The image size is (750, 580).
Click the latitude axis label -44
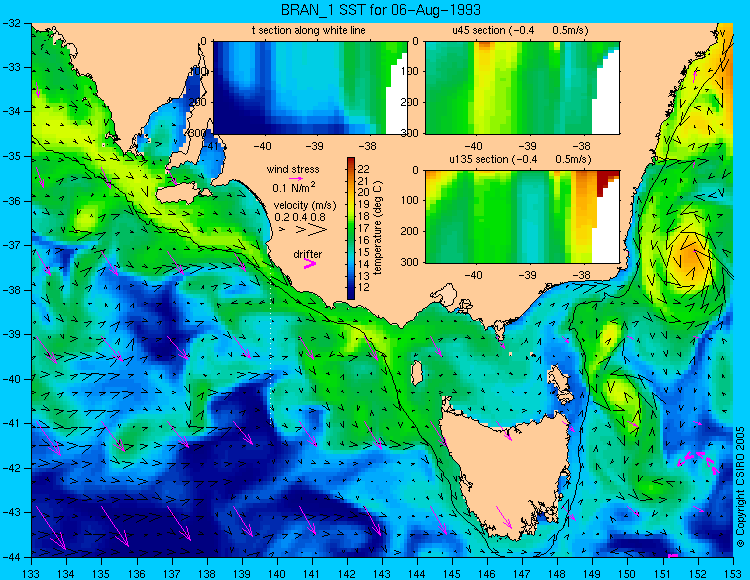pyautogui.click(x=11, y=557)
